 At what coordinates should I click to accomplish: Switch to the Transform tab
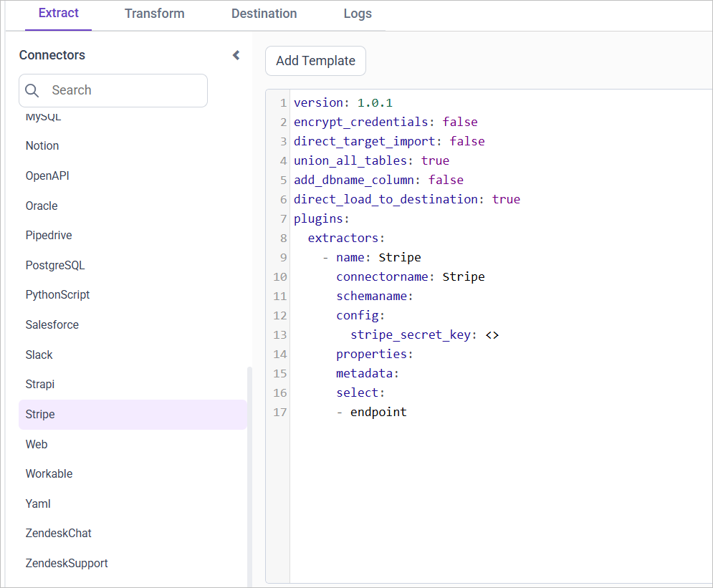pos(154,14)
